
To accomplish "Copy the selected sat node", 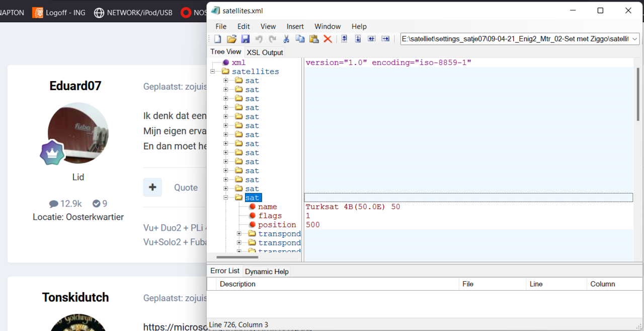I will [x=300, y=38].
